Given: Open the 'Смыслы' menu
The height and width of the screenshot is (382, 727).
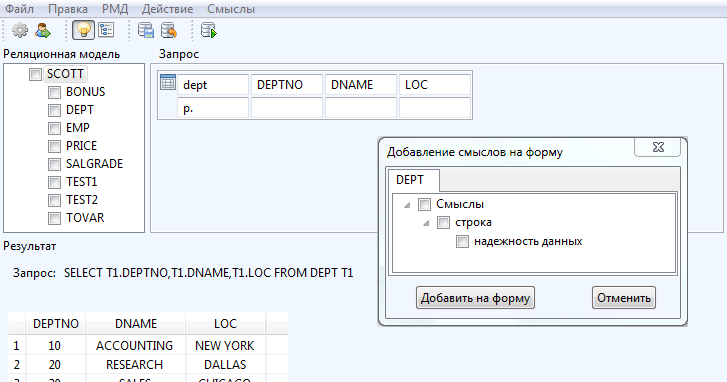Looking at the screenshot, I should [x=231, y=9].
